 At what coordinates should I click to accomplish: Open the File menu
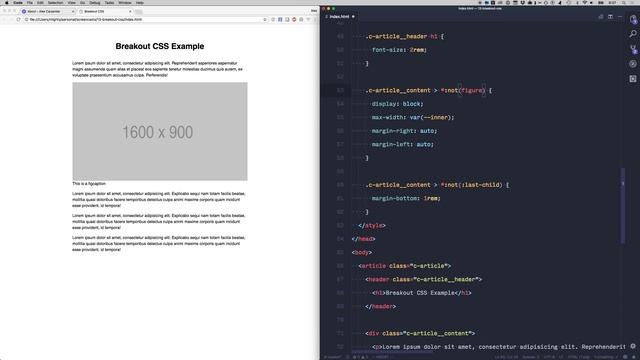(x=30, y=2)
